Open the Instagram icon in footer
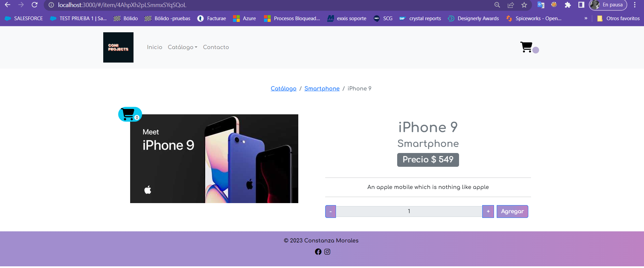 pos(327,252)
